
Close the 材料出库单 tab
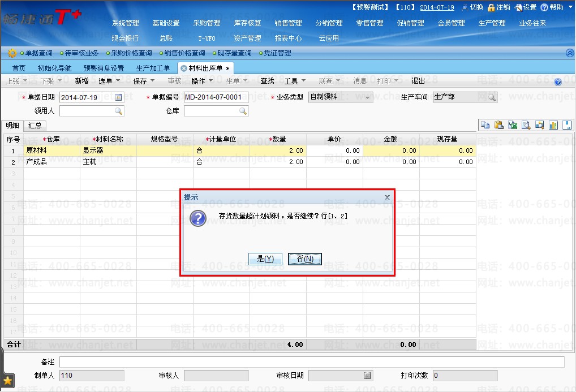(x=184, y=68)
